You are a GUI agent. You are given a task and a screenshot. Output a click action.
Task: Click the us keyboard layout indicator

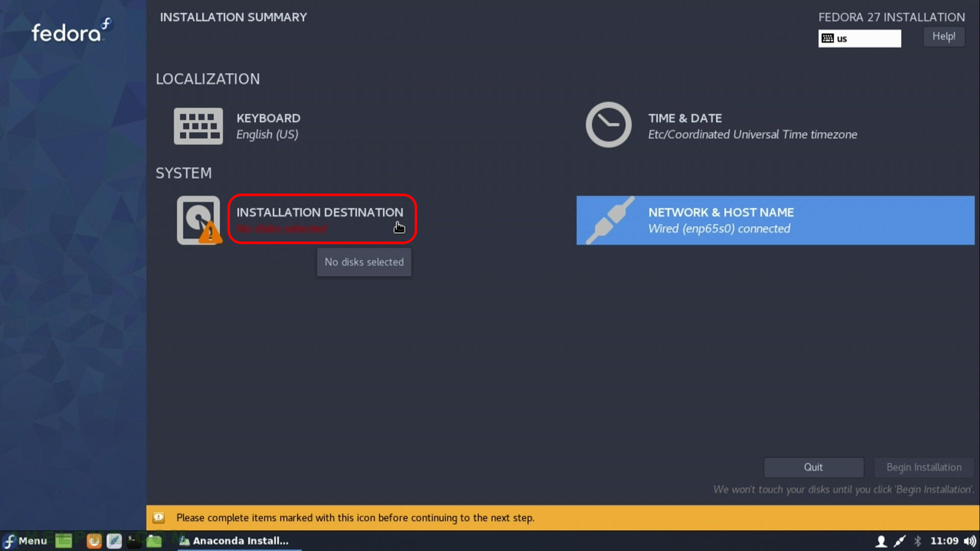click(x=860, y=38)
